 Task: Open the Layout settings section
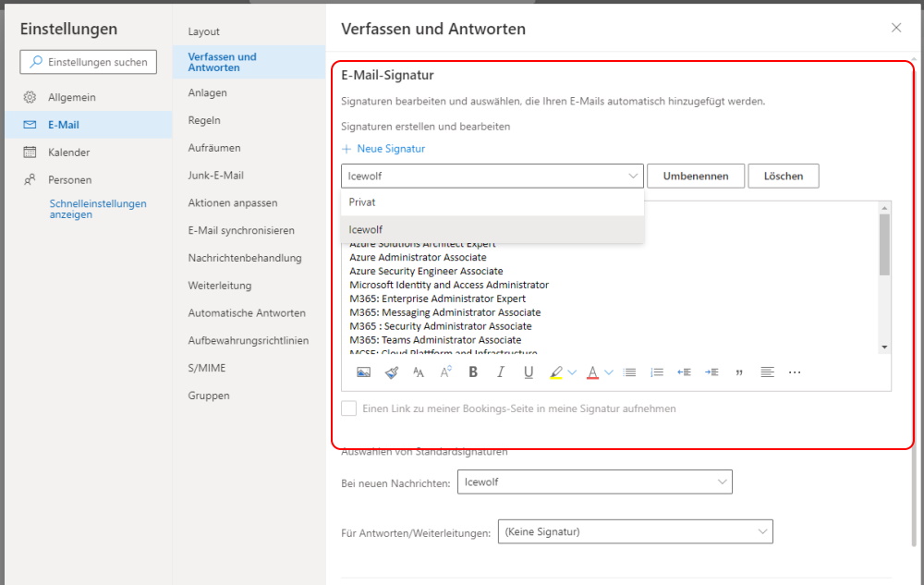click(203, 31)
